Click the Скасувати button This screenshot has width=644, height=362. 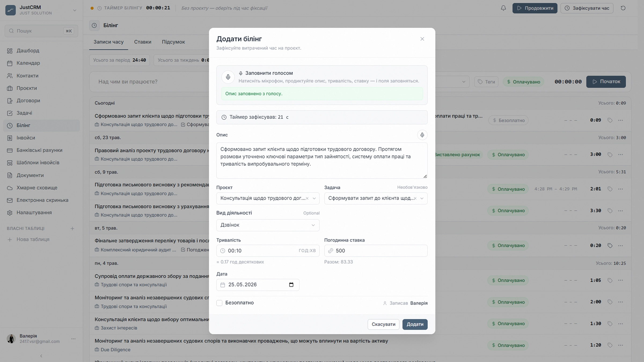(383, 324)
